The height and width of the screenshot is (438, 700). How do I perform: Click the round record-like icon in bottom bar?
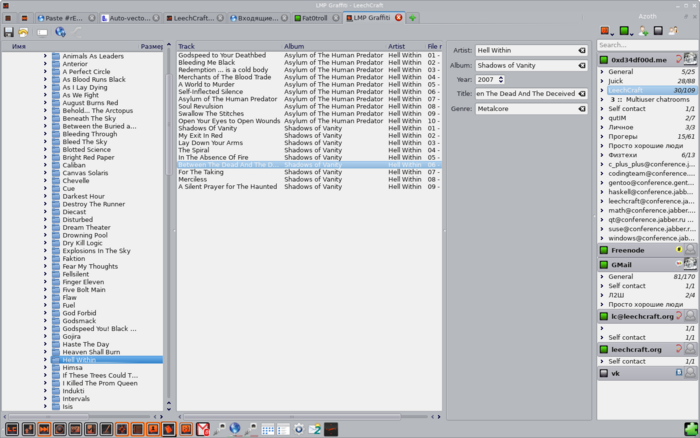click(x=59, y=430)
